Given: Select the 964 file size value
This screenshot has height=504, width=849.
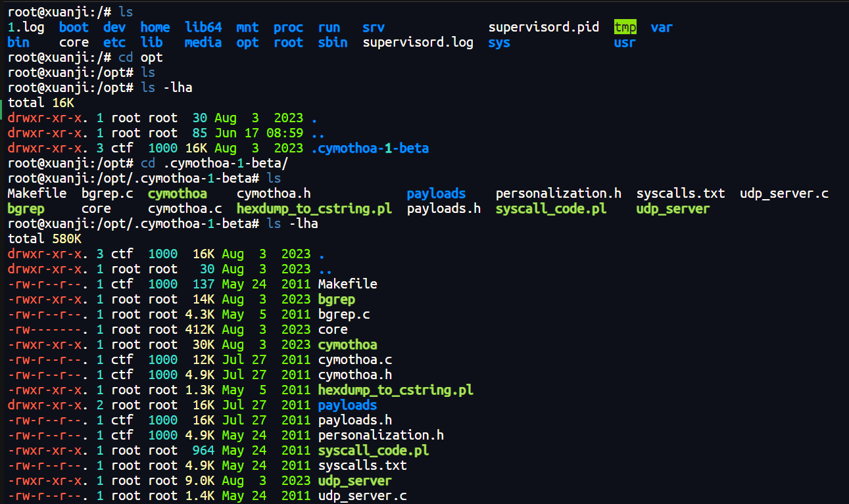Looking at the screenshot, I should point(204,451).
